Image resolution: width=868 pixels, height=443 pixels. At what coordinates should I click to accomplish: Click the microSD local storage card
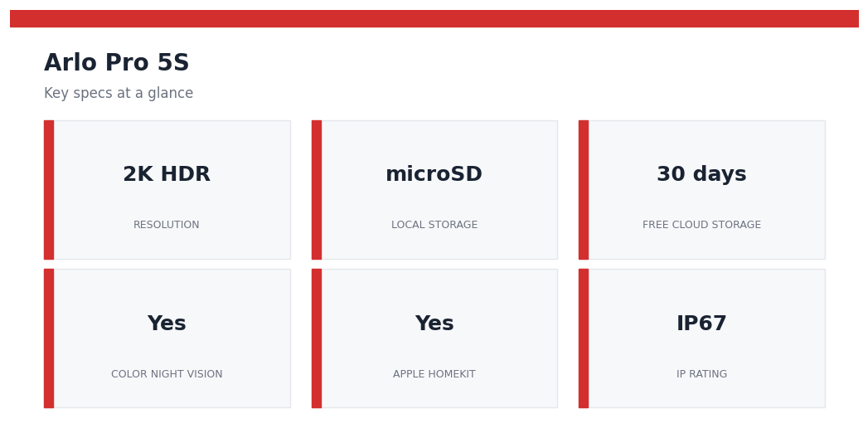[434, 190]
